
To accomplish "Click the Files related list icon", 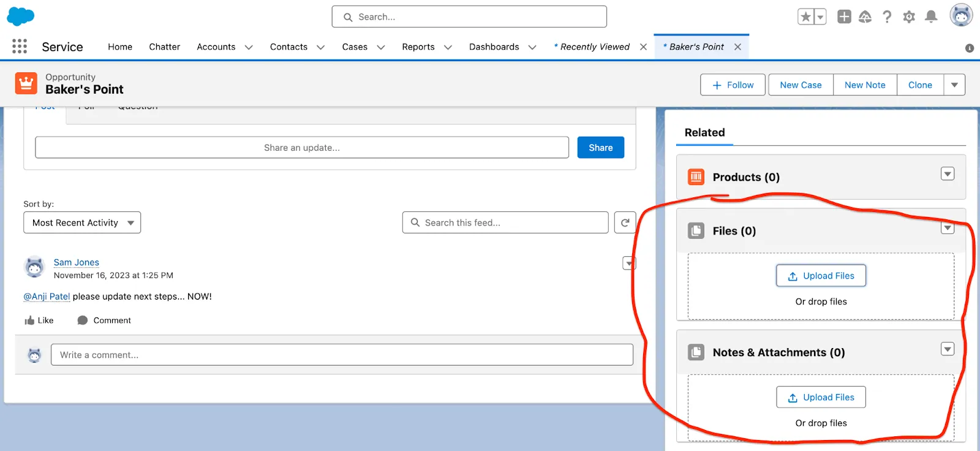I will (x=696, y=231).
